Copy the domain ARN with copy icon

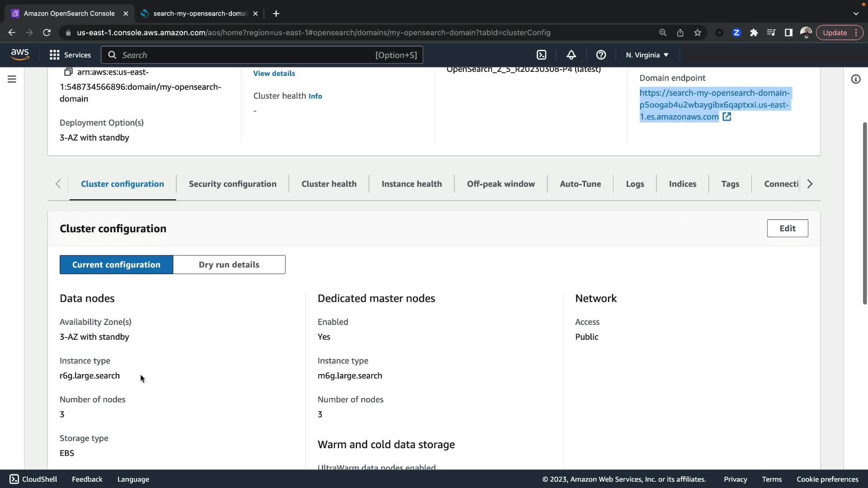(68, 72)
